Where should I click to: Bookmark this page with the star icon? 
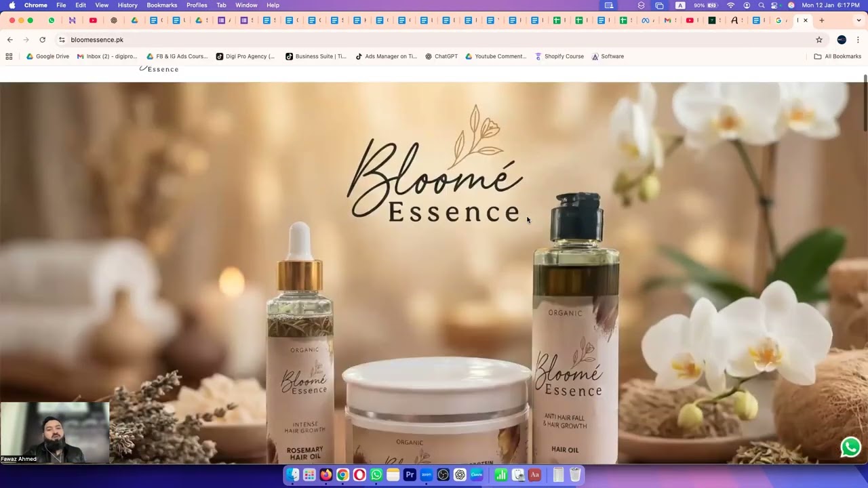[x=819, y=40]
